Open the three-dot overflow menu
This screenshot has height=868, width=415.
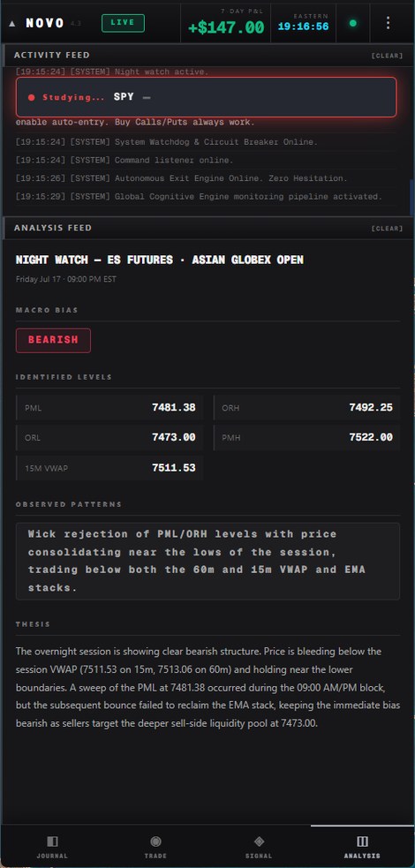[388, 23]
